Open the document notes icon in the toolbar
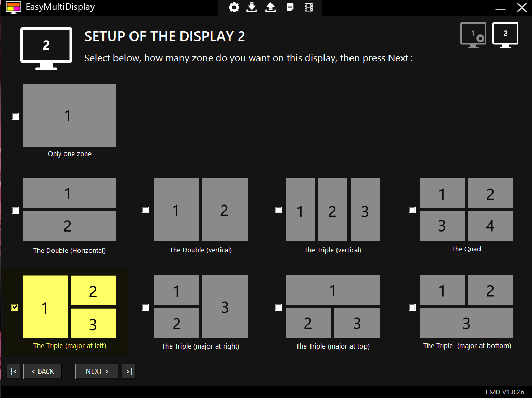532x398 pixels. coord(290,7)
